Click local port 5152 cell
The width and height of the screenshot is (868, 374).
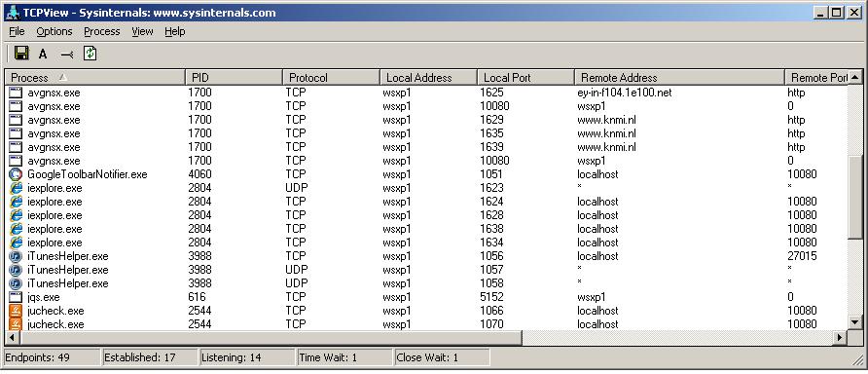coord(492,297)
